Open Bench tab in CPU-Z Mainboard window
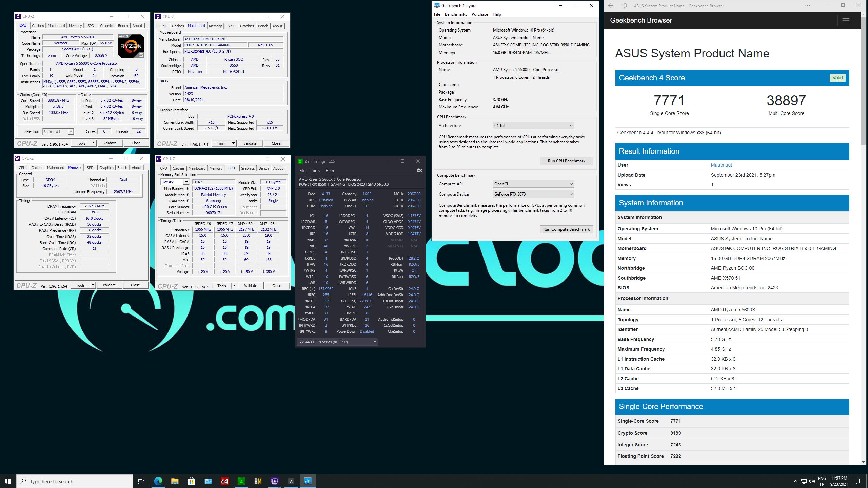This screenshot has height=488, width=868. 263,26
